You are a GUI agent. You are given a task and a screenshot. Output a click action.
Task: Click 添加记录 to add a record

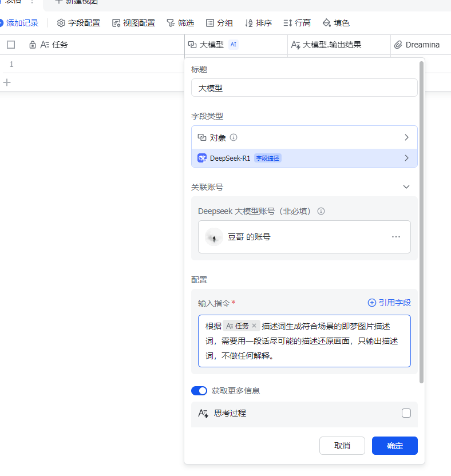[19, 23]
